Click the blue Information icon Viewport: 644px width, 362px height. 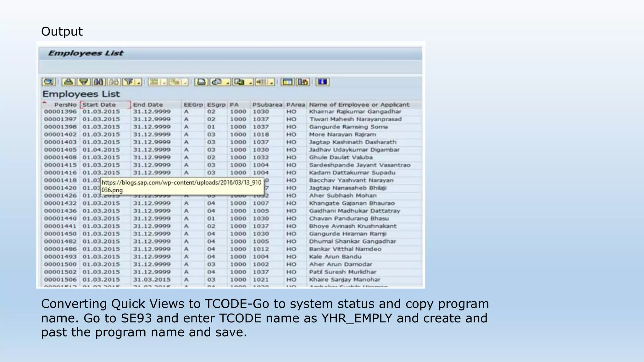click(322, 82)
